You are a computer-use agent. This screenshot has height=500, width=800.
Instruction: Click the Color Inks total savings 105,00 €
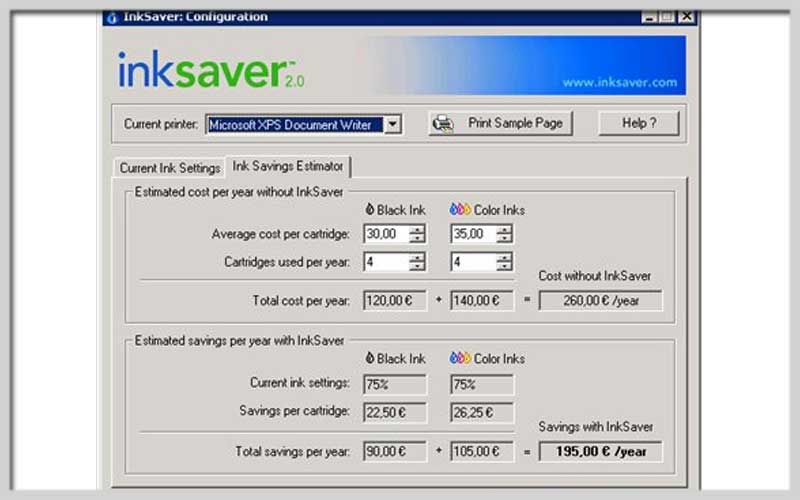click(x=482, y=452)
